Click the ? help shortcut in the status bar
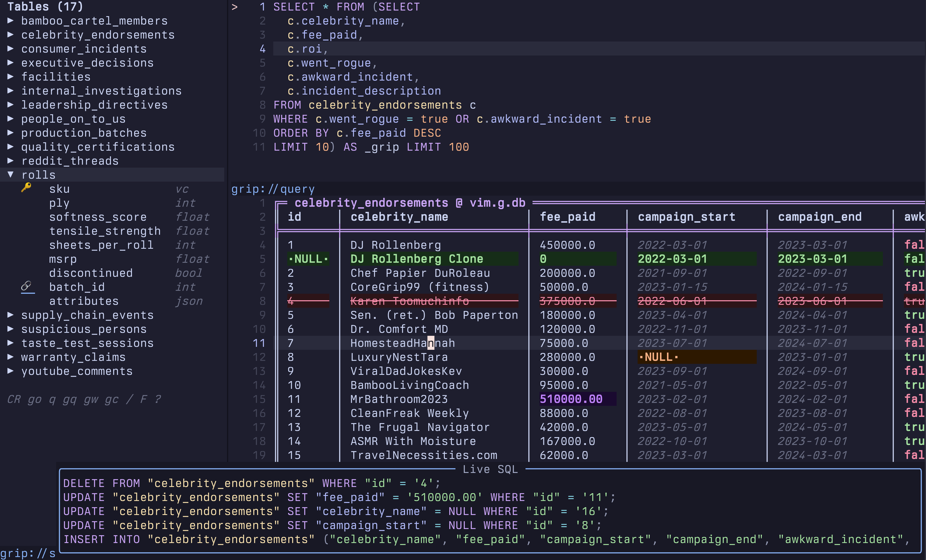This screenshot has width=926, height=560. point(158,399)
